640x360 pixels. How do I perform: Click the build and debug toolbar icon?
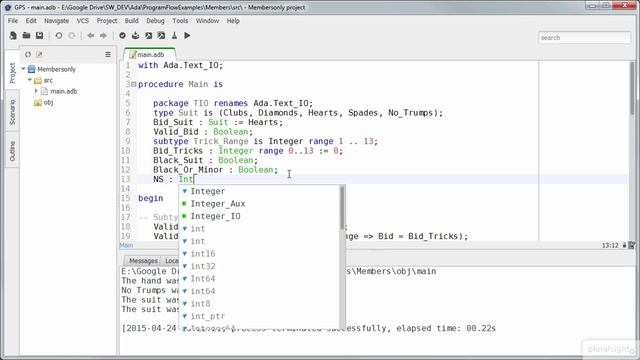[x=162, y=36]
